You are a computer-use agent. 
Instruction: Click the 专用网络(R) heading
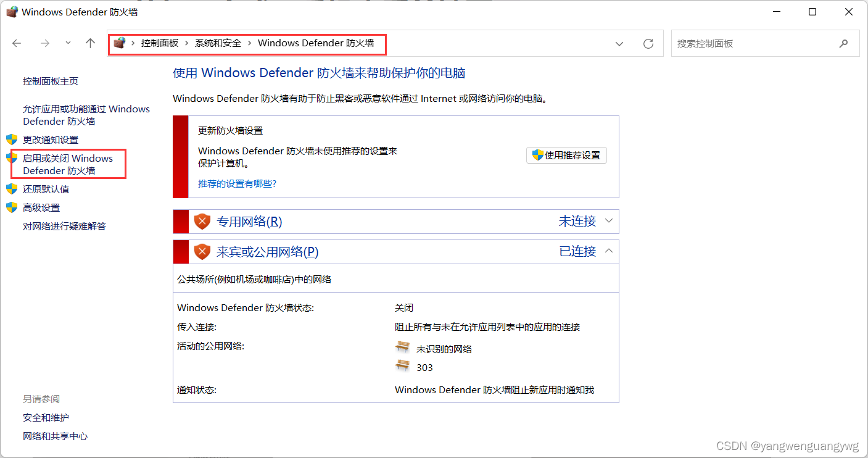tap(249, 222)
